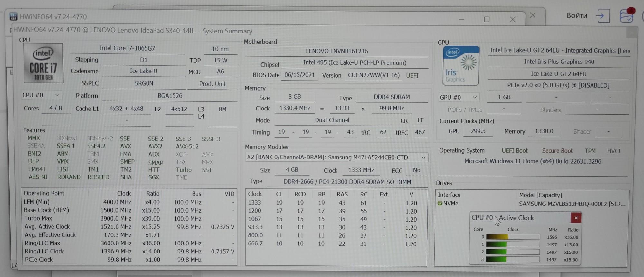Click the Intel Iris Plus Graphics 940 field
644x277 pixels.
(x=559, y=62)
